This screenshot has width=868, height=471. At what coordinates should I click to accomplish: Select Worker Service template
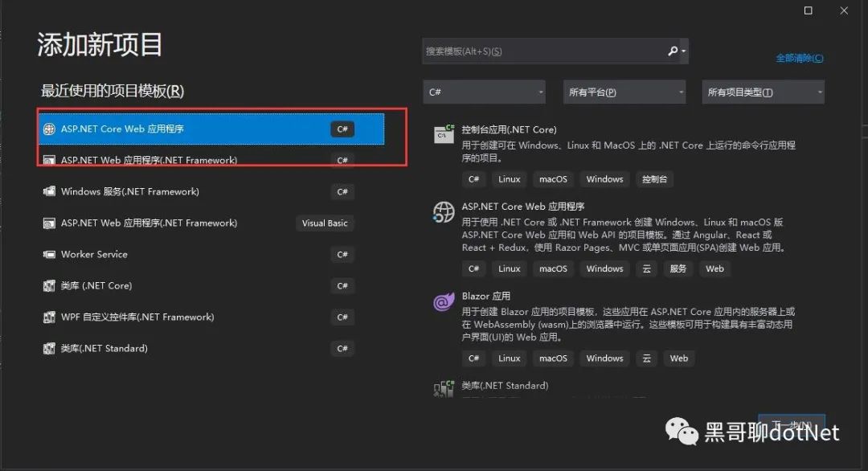point(199,255)
